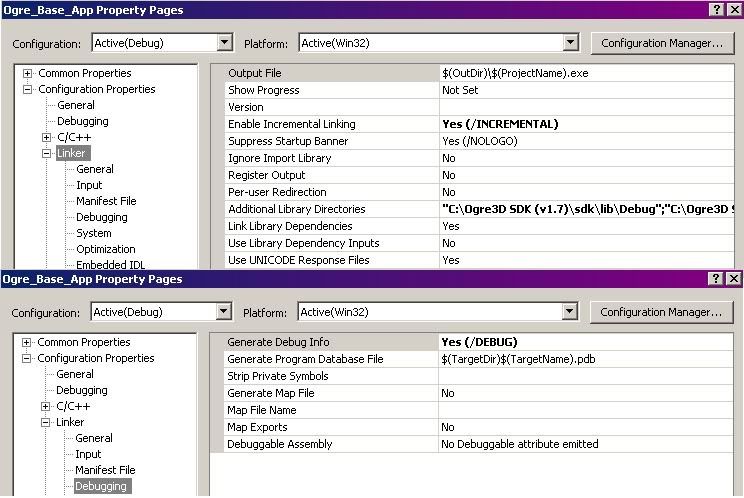Select System item in top window tree
This screenshot has height=498, width=744.
point(94,234)
